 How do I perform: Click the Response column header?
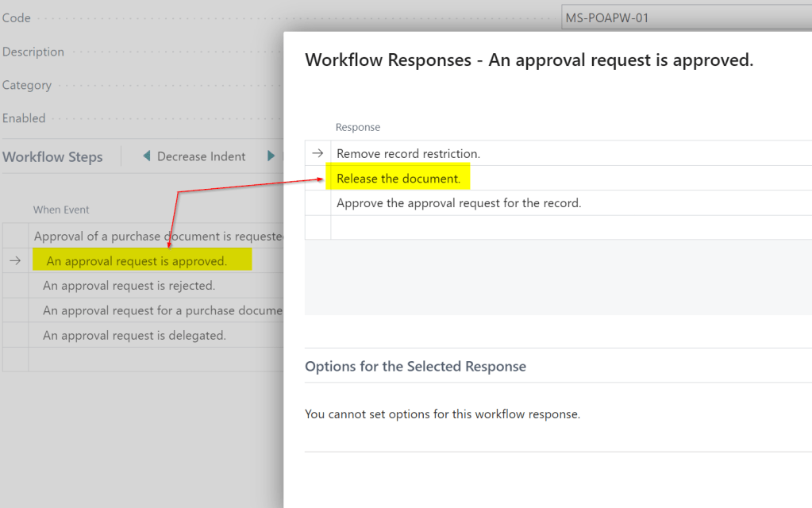358,127
